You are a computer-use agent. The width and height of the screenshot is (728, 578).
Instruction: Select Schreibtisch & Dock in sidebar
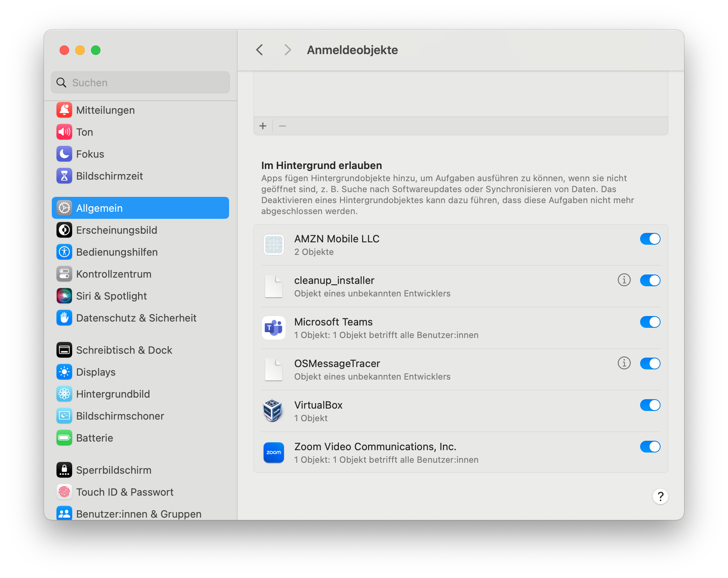click(x=124, y=350)
